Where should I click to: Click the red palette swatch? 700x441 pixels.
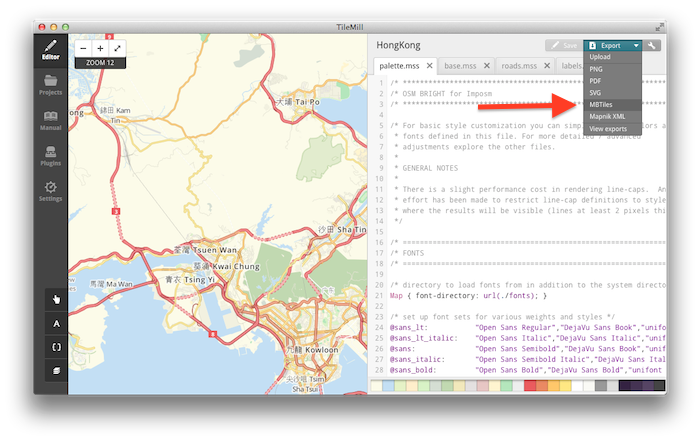(x=530, y=386)
